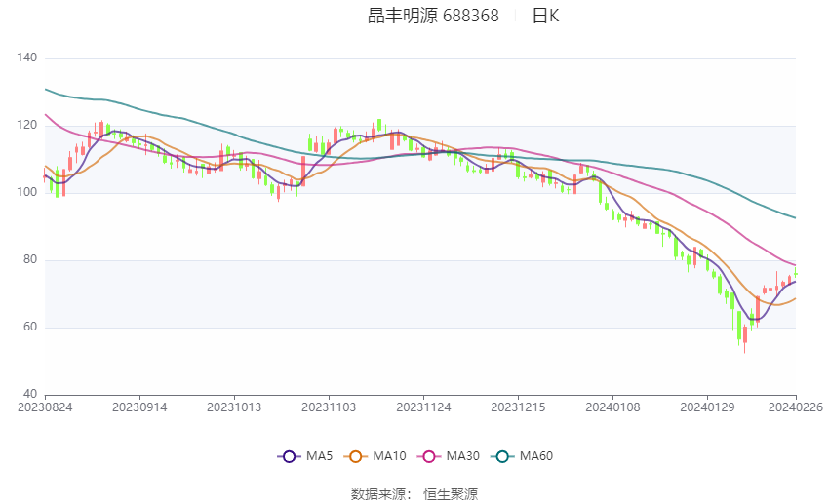Click the 日K label in the title
Image resolution: width=829 pixels, height=504 pixels.
[x=545, y=16]
